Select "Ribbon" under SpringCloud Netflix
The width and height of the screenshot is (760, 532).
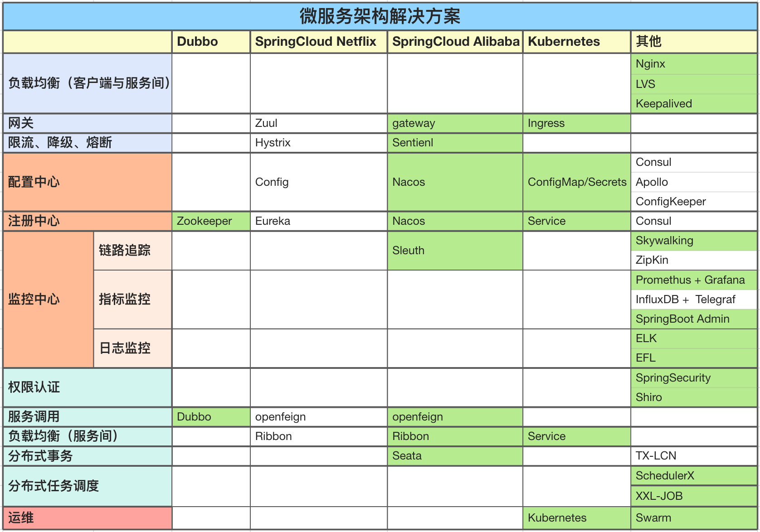[319, 436]
